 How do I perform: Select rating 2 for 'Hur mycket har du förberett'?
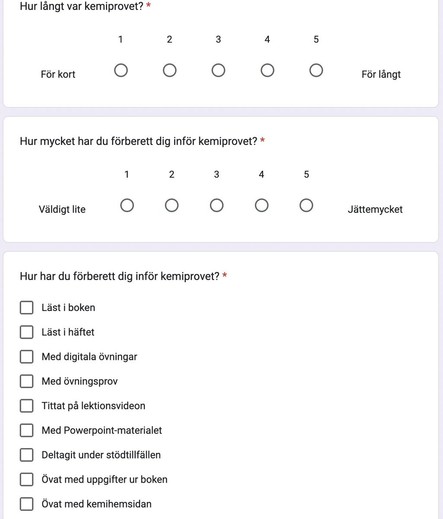tap(172, 205)
